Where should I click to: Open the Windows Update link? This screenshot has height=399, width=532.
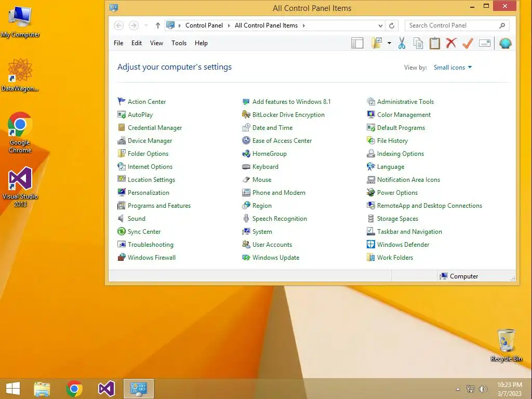pos(276,258)
